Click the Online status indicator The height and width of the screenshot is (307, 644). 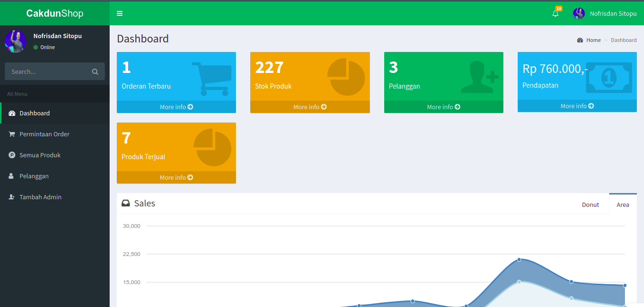click(x=44, y=47)
